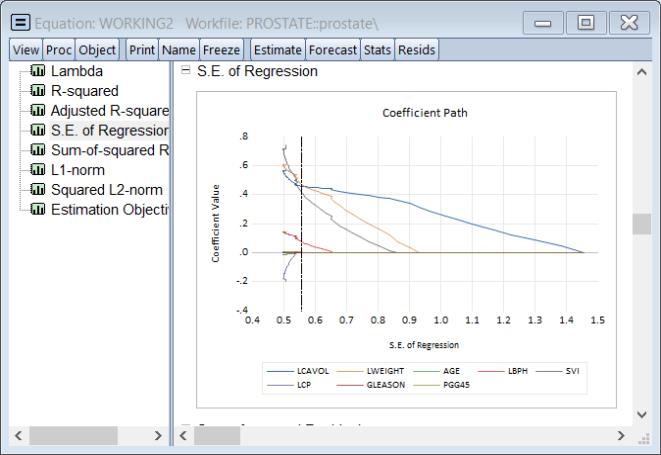Screen dimensions: 661x455
Task: Open the Object menu
Action: (x=99, y=49)
